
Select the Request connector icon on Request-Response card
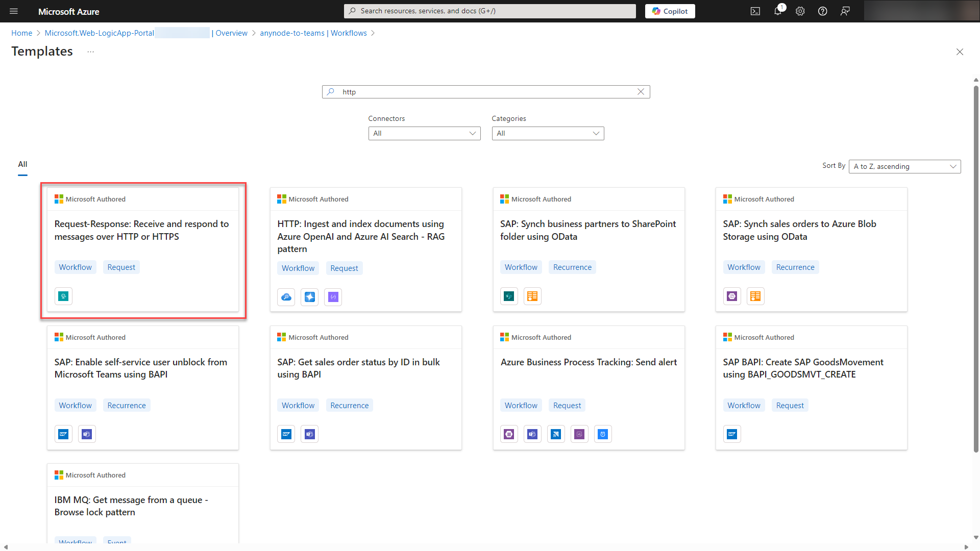coord(63,296)
